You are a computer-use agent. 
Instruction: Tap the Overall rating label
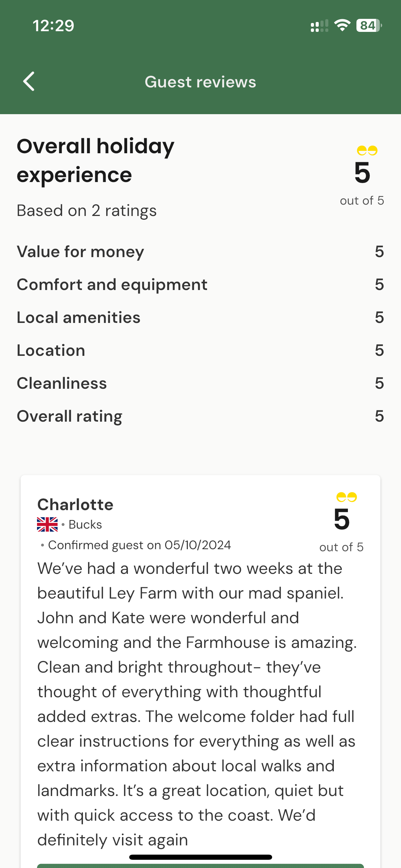pyautogui.click(x=70, y=416)
